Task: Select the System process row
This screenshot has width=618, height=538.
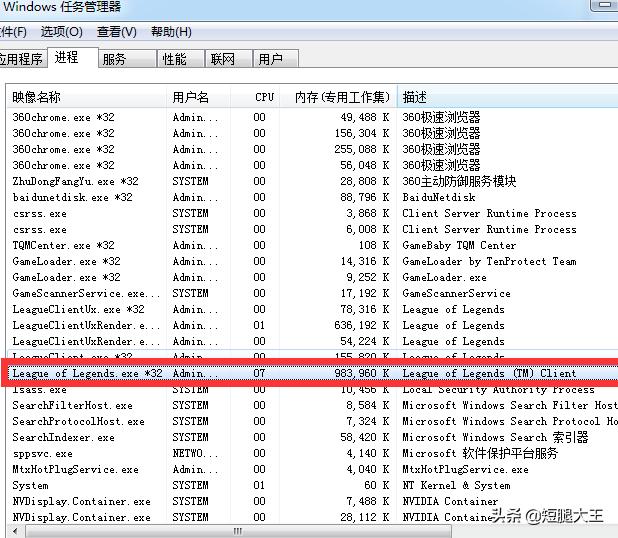Action: [x=313, y=485]
